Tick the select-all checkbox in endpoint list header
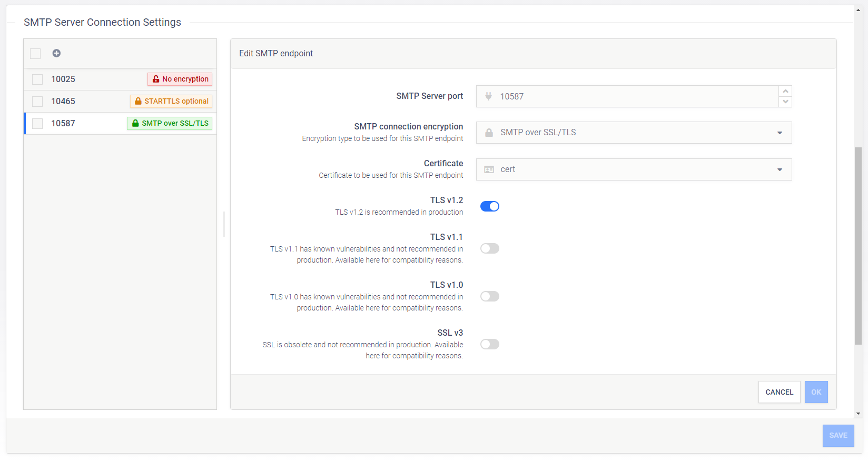The width and height of the screenshot is (868, 462). [x=35, y=53]
